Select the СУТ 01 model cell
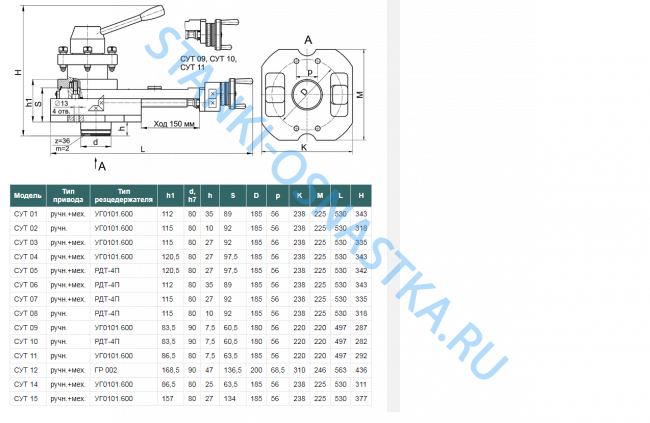 (x=26, y=214)
